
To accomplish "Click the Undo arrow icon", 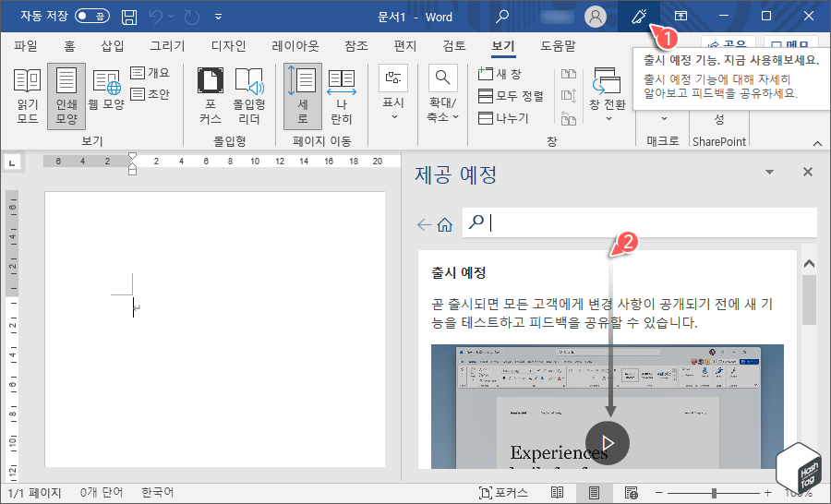I will pos(156,17).
